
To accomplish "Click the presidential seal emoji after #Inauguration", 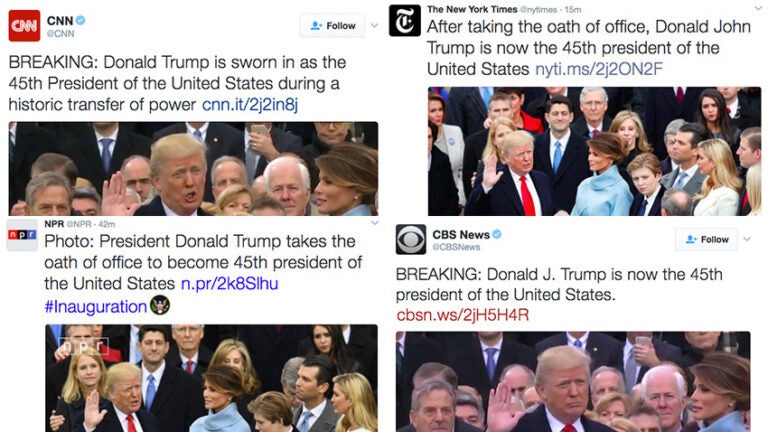I will tap(160, 305).
